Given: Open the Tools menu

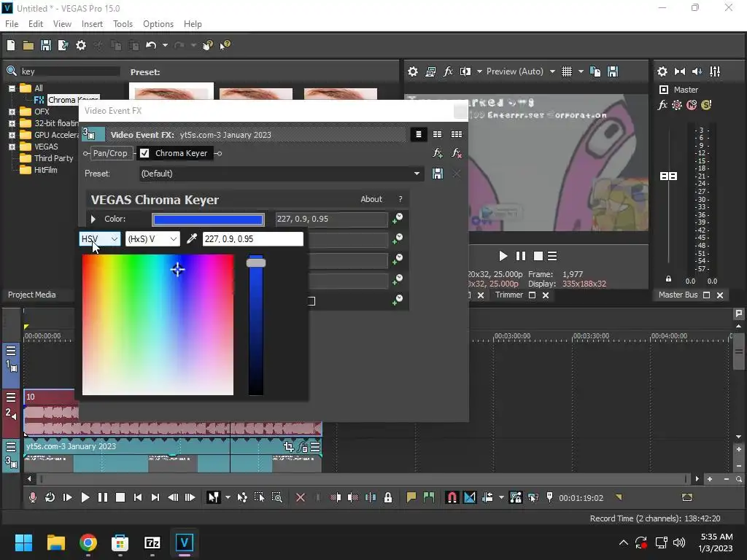Looking at the screenshot, I should pyautogui.click(x=123, y=24).
